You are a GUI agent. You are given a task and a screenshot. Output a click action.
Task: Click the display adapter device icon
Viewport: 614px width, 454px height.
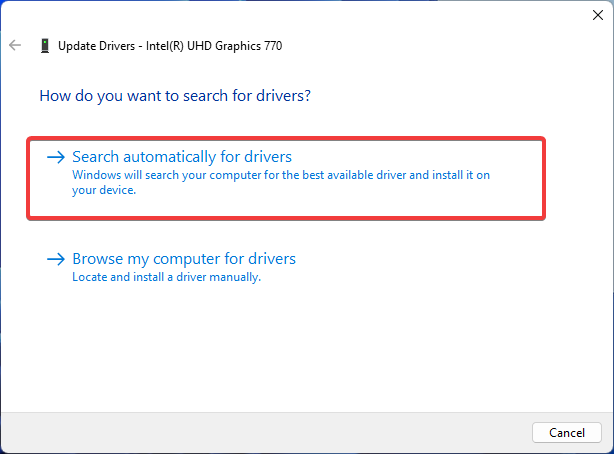point(45,46)
